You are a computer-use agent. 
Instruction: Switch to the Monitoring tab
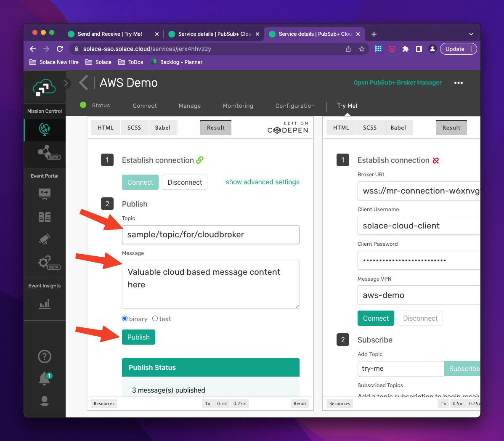(238, 106)
